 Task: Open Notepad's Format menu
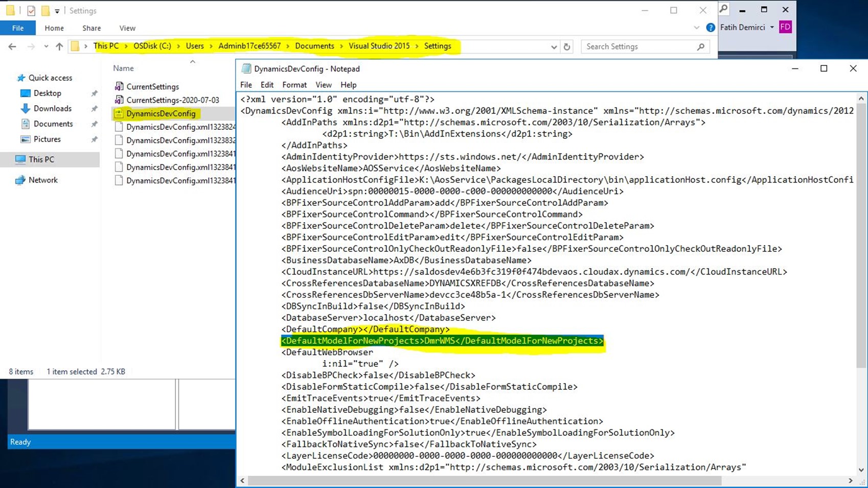[x=294, y=85]
